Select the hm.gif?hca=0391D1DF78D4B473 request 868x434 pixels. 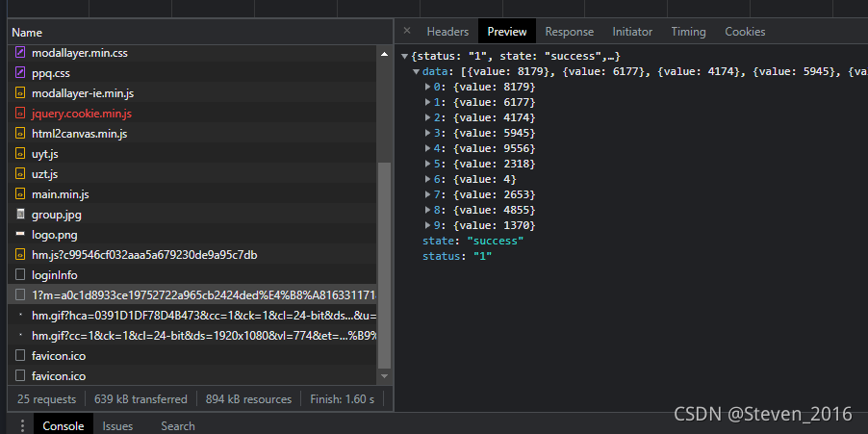(x=192, y=316)
